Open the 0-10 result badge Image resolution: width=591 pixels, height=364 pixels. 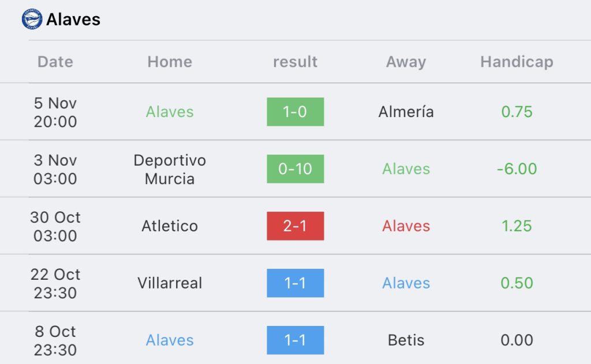click(295, 169)
